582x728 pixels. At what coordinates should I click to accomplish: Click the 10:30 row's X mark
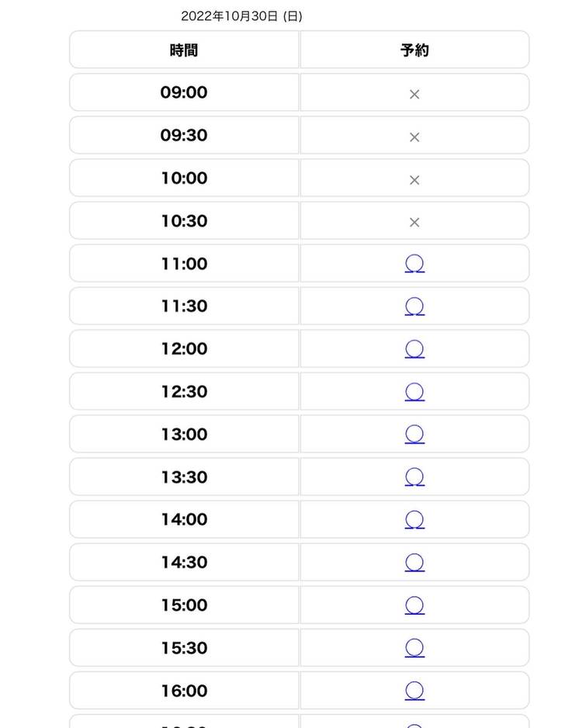[414, 222]
